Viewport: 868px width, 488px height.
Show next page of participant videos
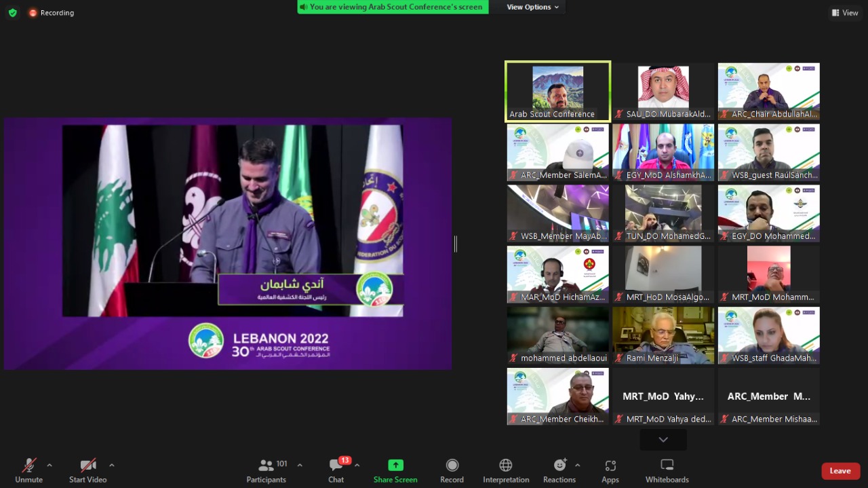pos(663,439)
